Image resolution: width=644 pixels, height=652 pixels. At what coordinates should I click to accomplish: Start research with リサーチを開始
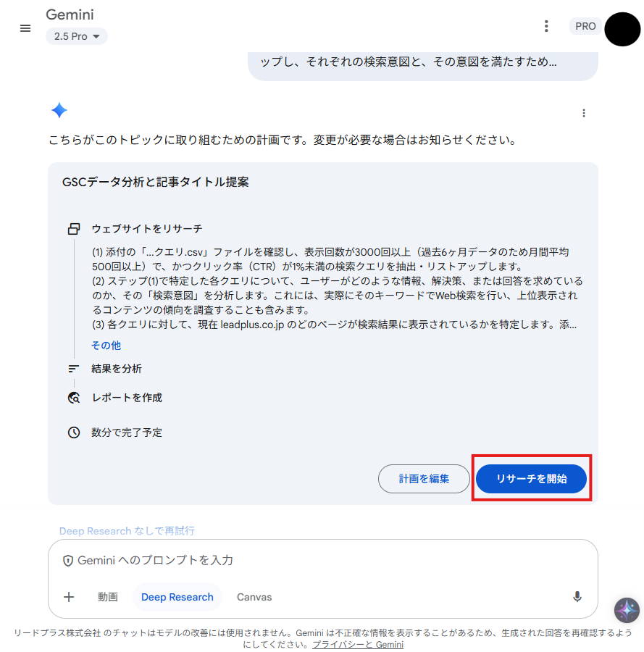pos(531,479)
